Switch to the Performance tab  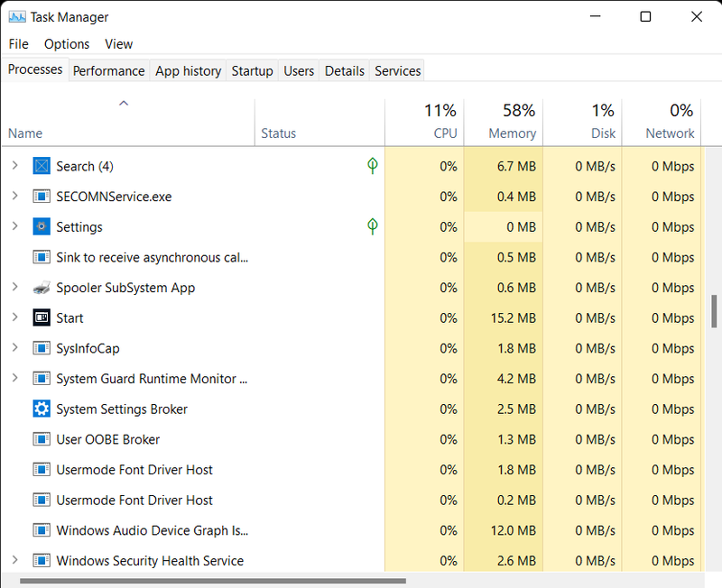(108, 71)
